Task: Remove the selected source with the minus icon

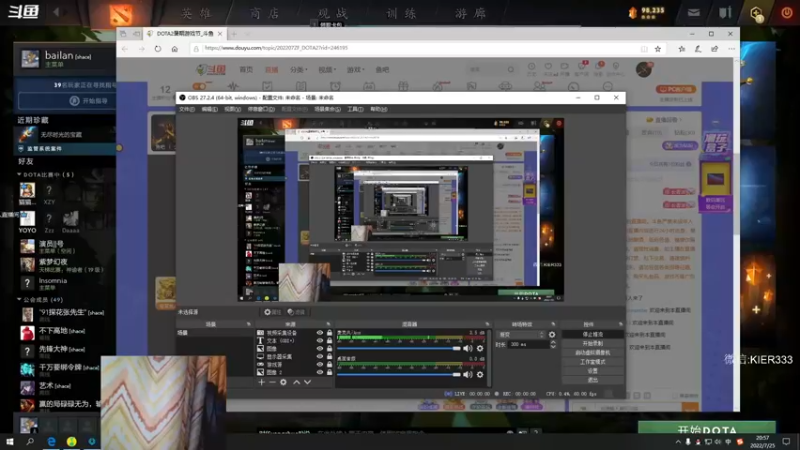Action: click(x=272, y=382)
